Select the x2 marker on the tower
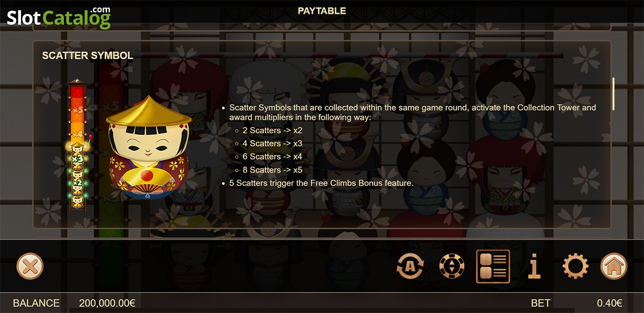Screen dimensions: 644x313 [x=78, y=183]
